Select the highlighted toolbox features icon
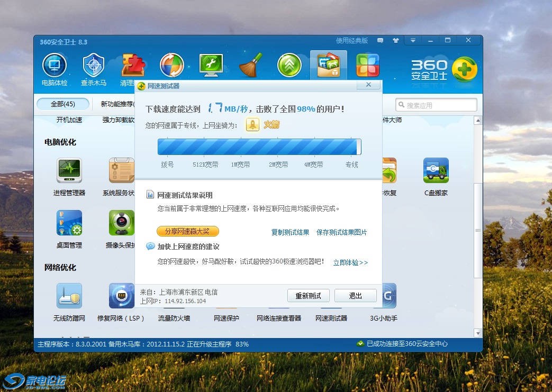The image size is (552, 392). [329, 65]
